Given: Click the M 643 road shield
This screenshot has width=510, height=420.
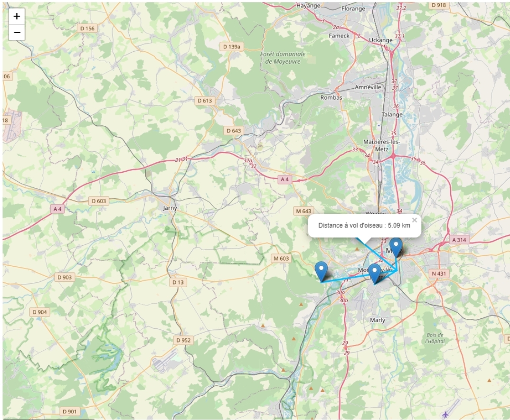Looking at the screenshot, I should click(x=303, y=211).
